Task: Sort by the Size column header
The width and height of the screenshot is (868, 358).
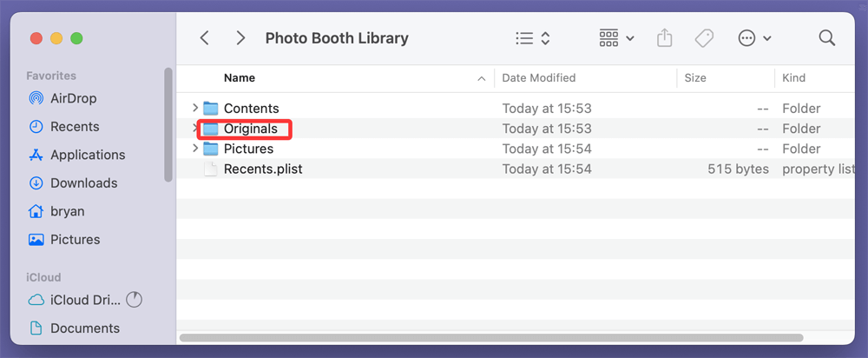Action: tap(695, 78)
